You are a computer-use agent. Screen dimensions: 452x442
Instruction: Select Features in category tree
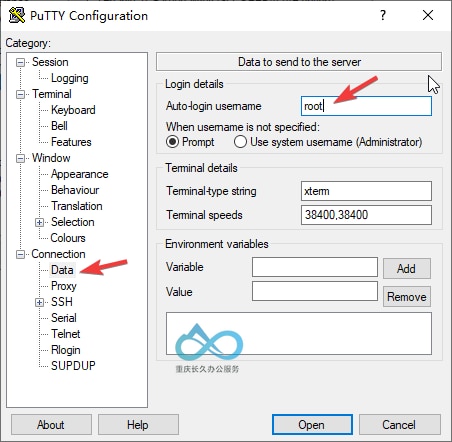point(71,142)
